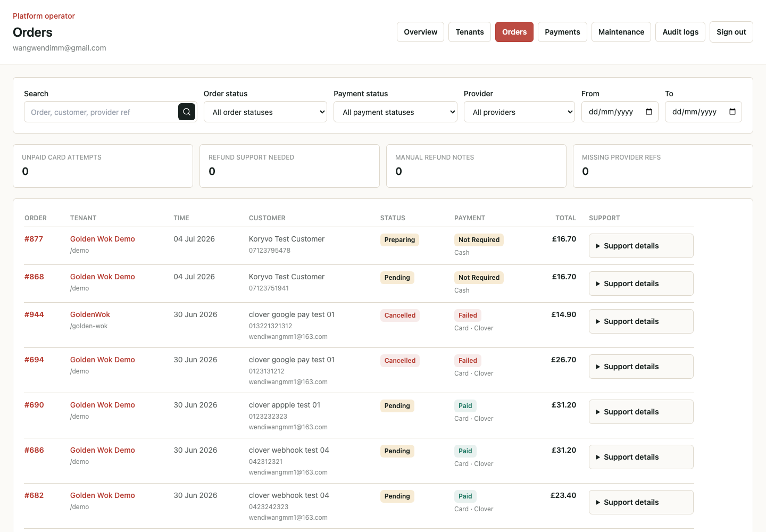766x532 pixels.
Task: Click the Unpaid Card Attempts summary card
Action: point(103,166)
